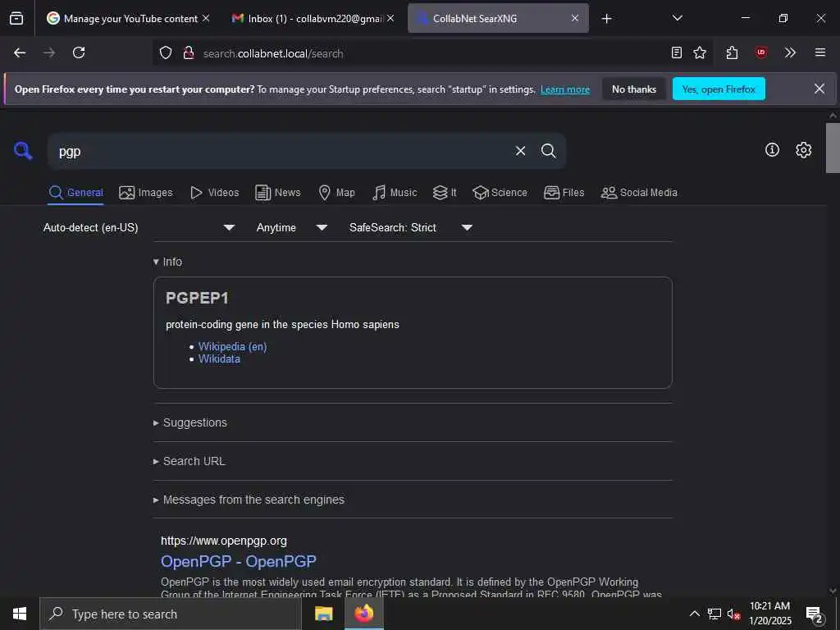
Task: Open the SearXNG about info icon
Action: pyautogui.click(x=772, y=150)
